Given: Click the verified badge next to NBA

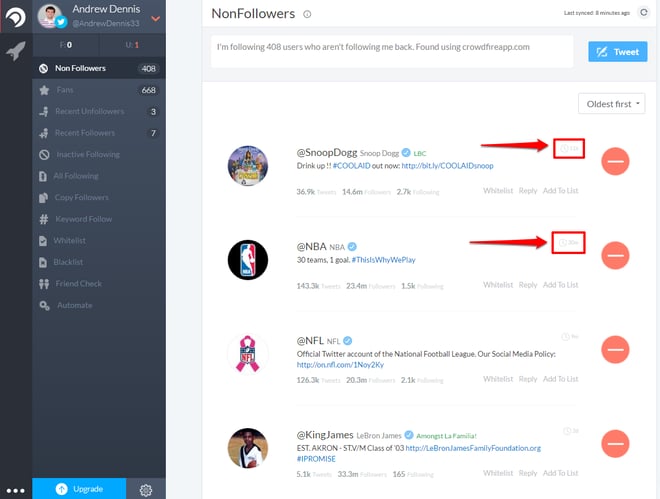Looking at the screenshot, I should pyautogui.click(x=352, y=247).
